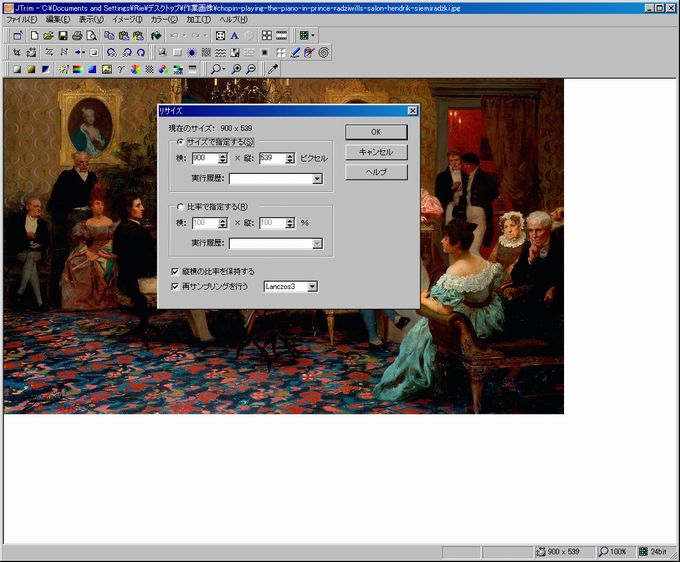
Task: Click the copy icon in toolbar
Action: coord(109,36)
